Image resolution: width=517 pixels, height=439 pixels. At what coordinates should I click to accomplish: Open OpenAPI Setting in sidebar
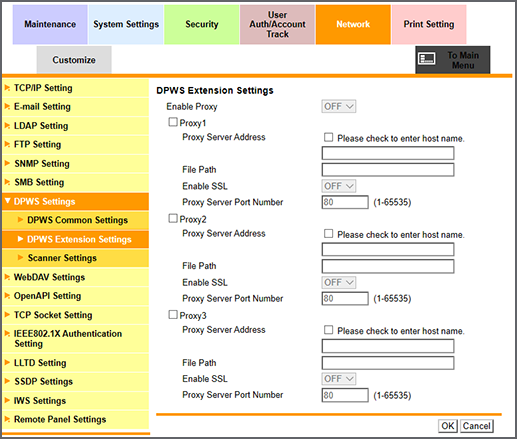75,296
